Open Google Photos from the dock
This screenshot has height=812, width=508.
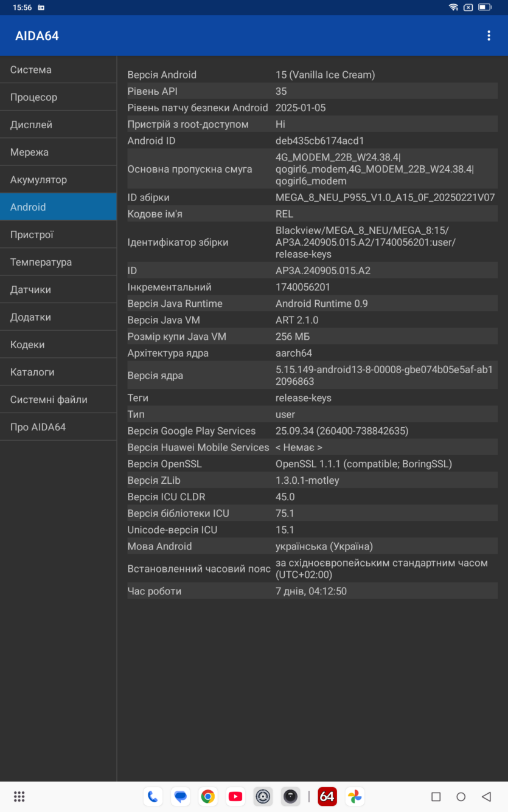pyautogui.click(x=355, y=796)
